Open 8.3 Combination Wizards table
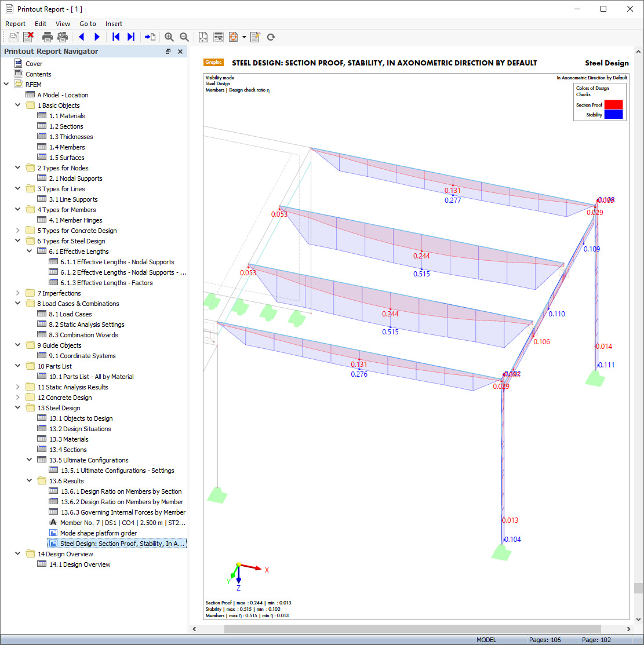The image size is (644, 645). [x=83, y=336]
